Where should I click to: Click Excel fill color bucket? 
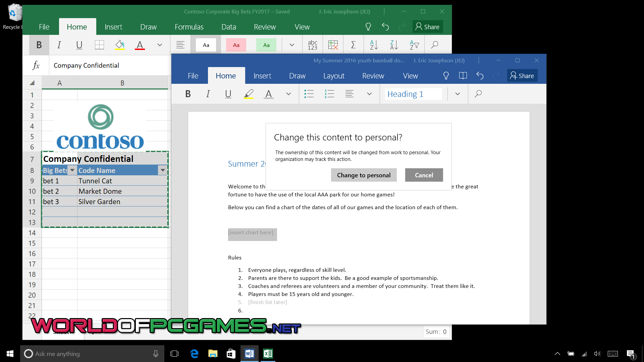click(120, 45)
